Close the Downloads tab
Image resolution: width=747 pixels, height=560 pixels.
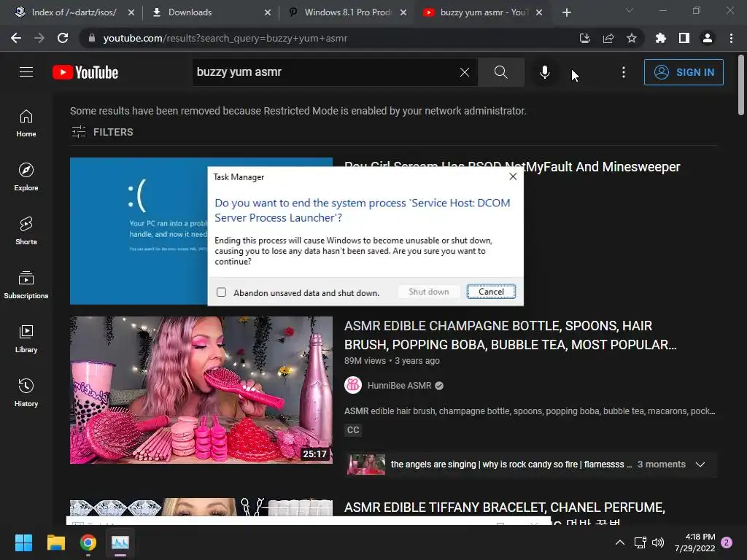coord(268,12)
